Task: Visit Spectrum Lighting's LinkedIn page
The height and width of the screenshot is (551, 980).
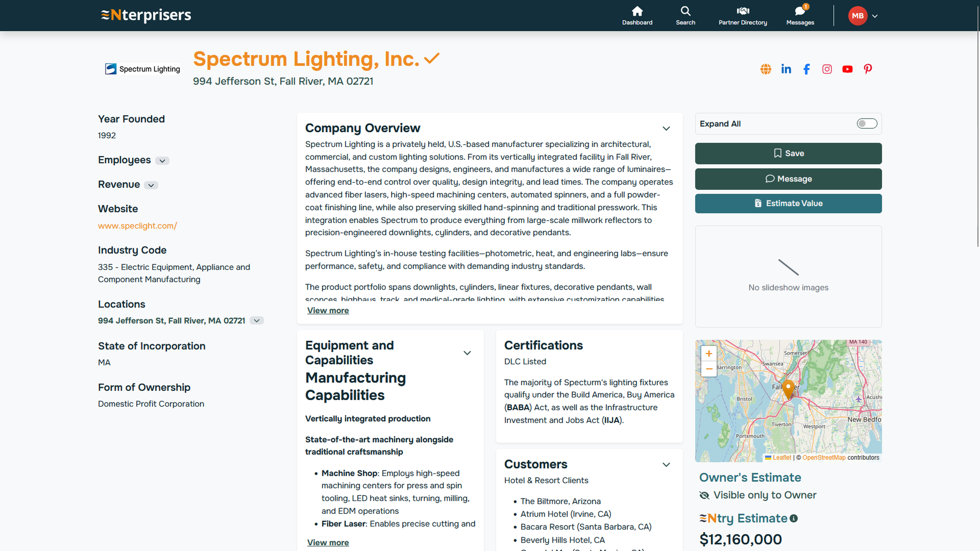Action: click(786, 69)
